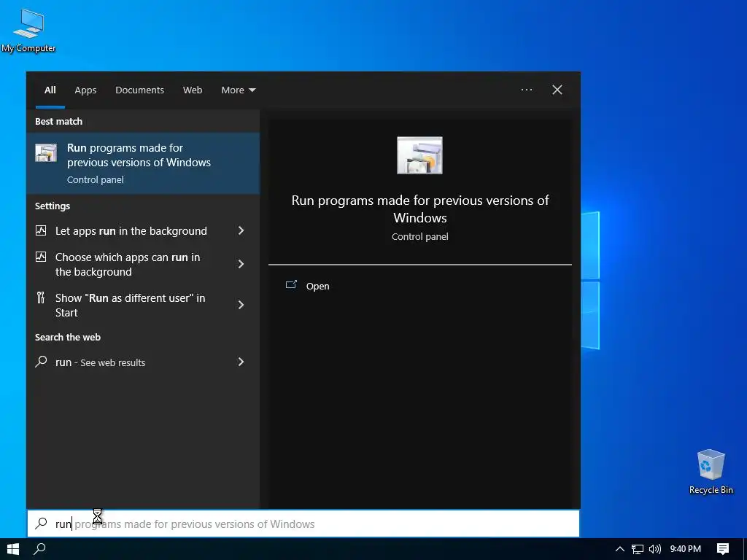The height and width of the screenshot is (560, 747).
Task: Open the network tray icon
Action: [638, 549]
